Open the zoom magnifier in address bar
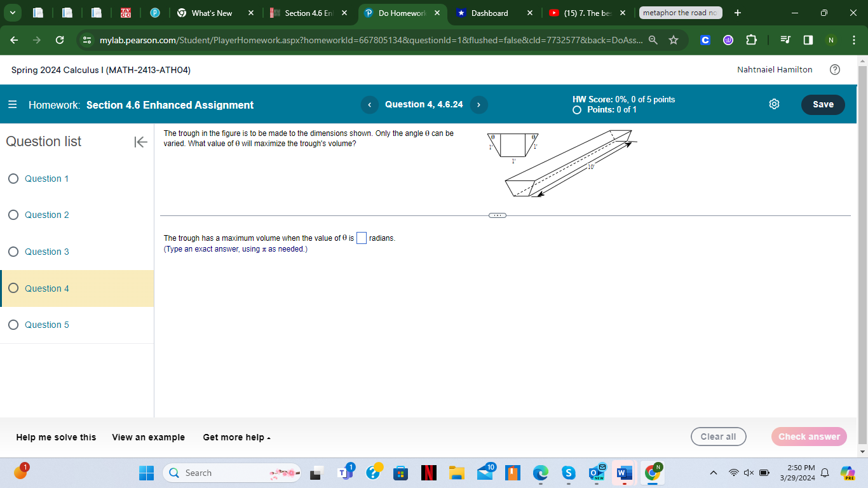868x488 pixels. (x=653, y=40)
